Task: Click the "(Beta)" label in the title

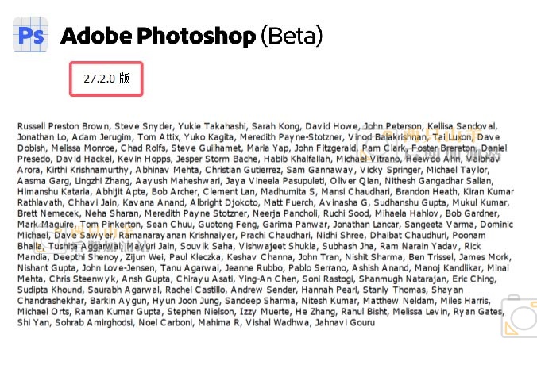Action: (292, 36)
